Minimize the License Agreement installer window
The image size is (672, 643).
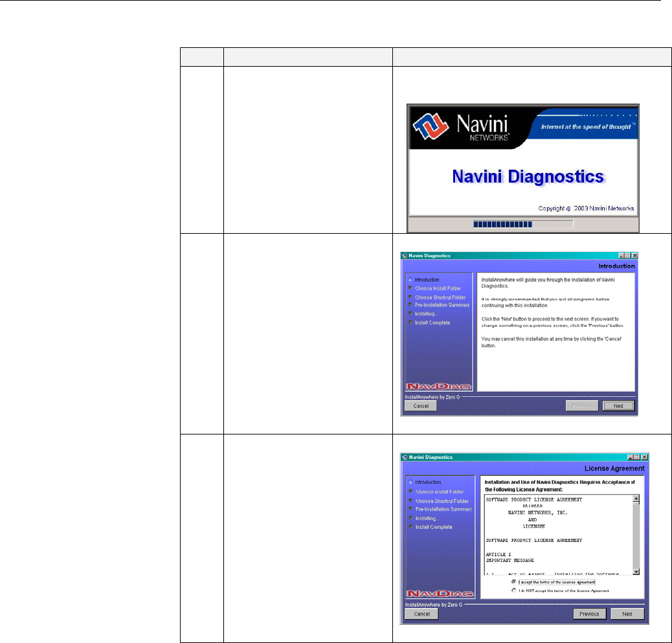[x=631, y=457]
